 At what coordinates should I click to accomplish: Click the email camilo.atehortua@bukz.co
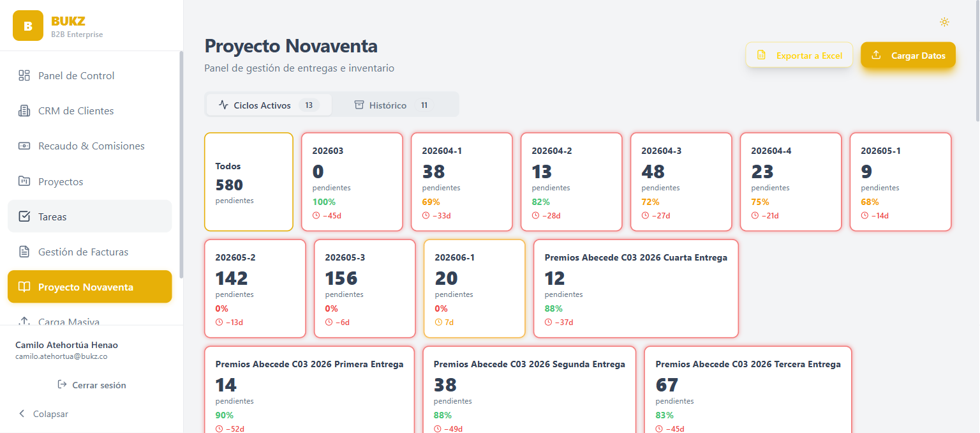point(61,356)
